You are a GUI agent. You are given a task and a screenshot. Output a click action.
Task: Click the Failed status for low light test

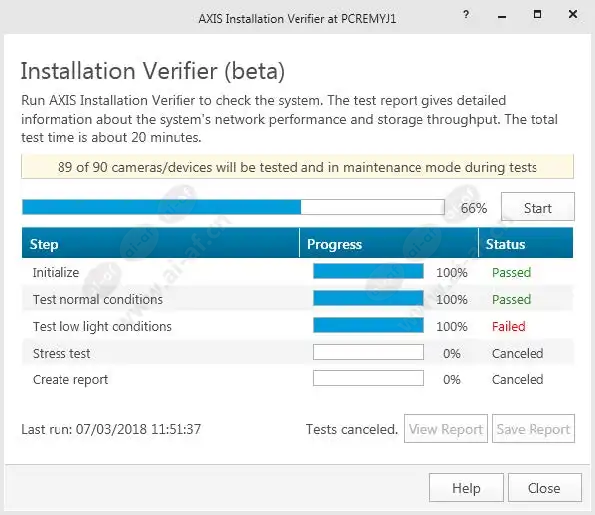[508, 326]
